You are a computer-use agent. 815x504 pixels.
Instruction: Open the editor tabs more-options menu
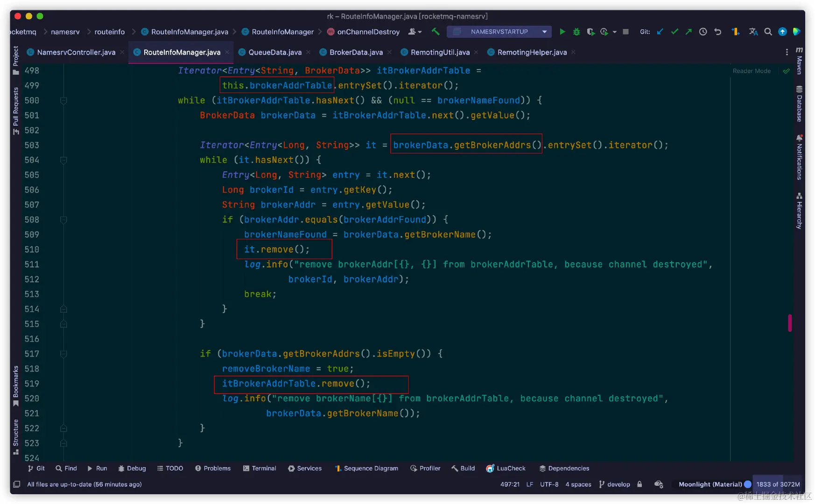787,52
